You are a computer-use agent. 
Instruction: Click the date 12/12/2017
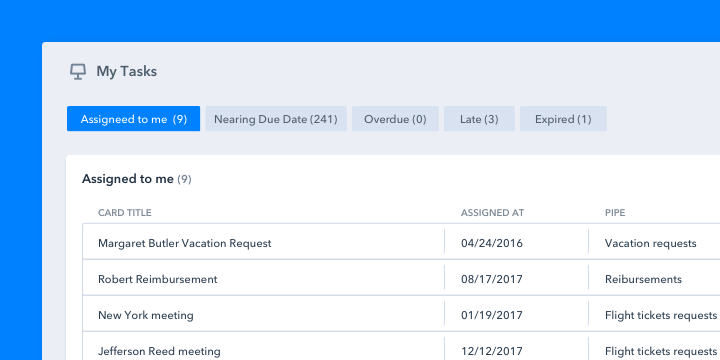[492, 352]
